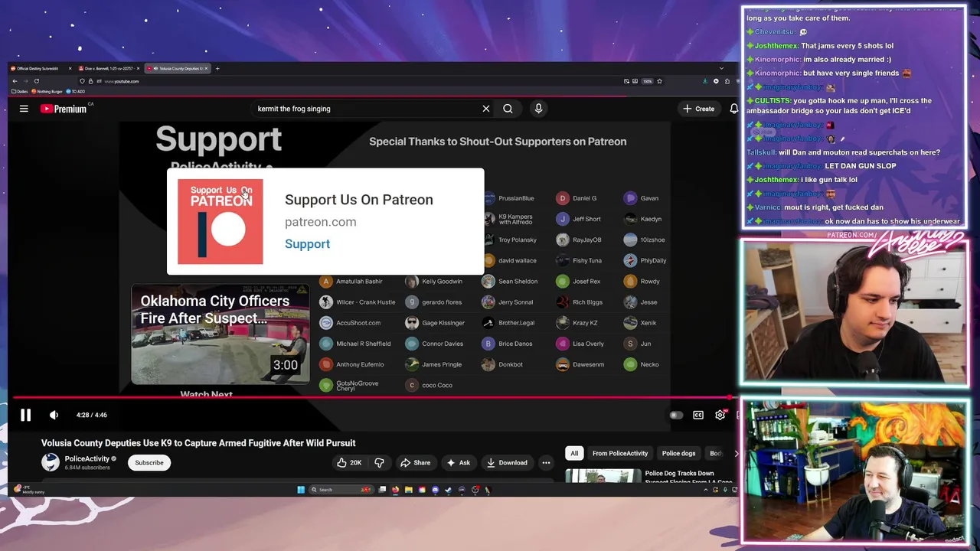Play the Oklahoma City Officers end-screen video
The width and height of the screenshot is (980, 551).
click(x=220, y=334)
